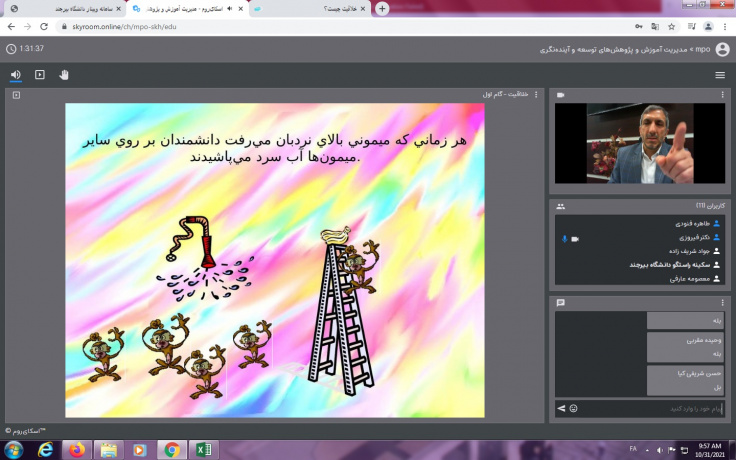Open the chat panel three-dot options menu
The image size is (736, 460).
[x=722, y=302]
